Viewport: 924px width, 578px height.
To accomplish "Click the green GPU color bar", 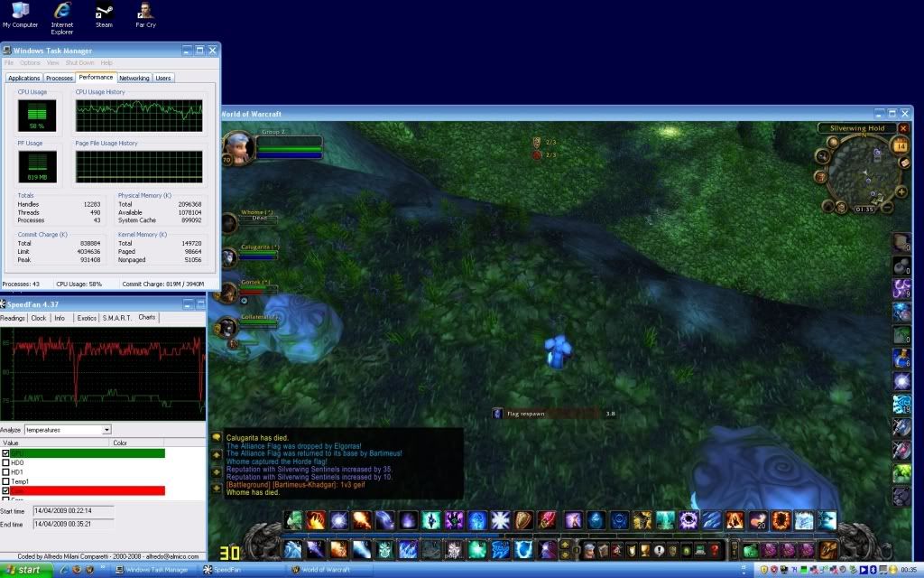I will pyautogui.click(x=88, y=453).
